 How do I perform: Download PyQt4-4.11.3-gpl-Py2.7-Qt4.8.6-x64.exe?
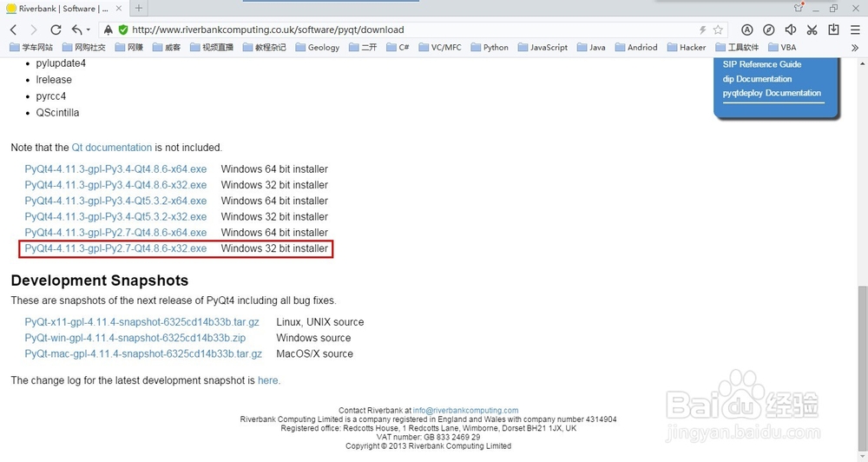click(x=115, y=233)
